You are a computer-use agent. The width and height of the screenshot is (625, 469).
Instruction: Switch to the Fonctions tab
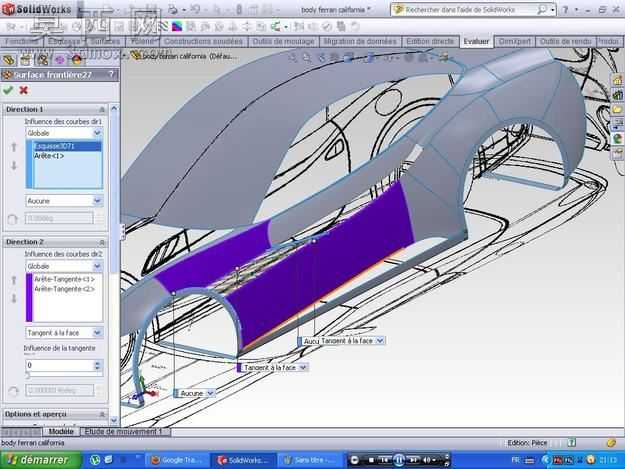22,41
